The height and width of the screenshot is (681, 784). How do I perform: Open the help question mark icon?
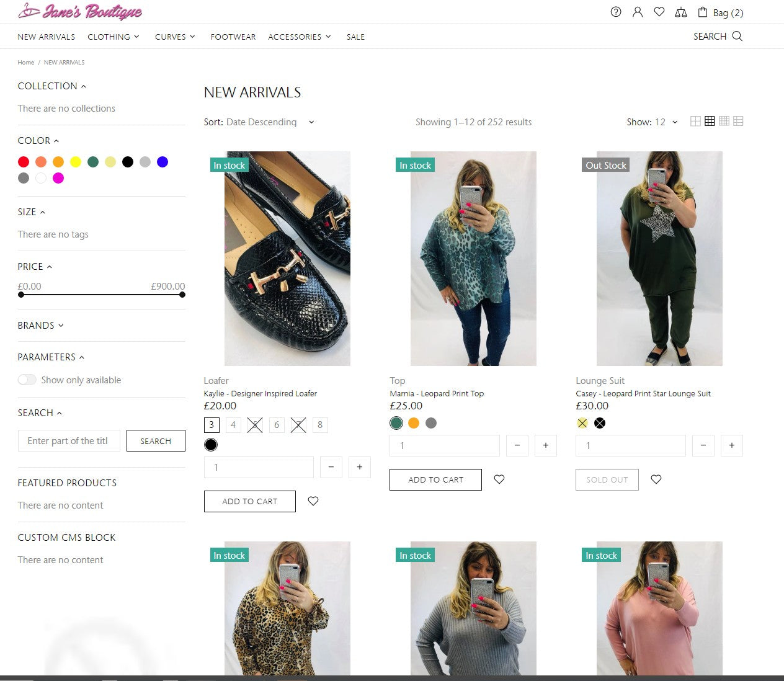(615, 12)
